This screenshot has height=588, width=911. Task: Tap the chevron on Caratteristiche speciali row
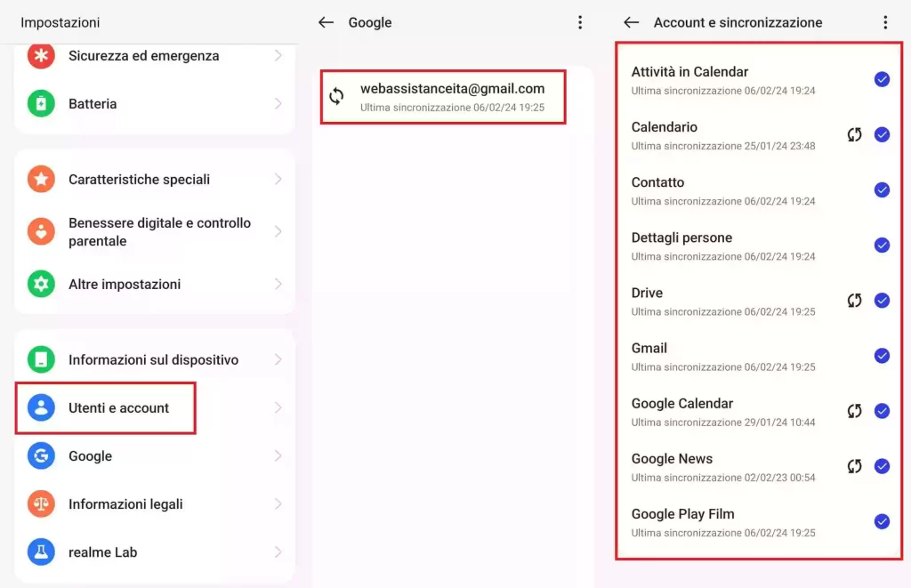[x=278, y=179]
